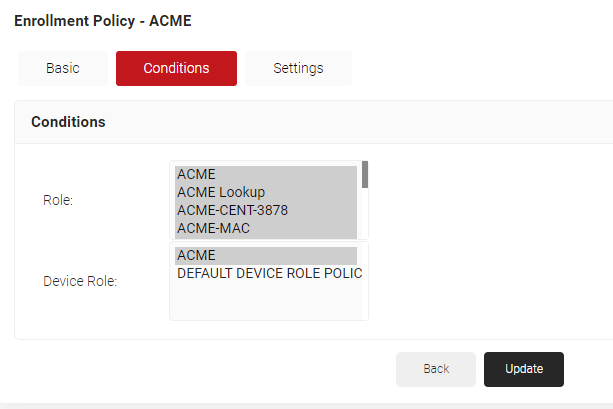
Task: Click the Role list scrollbar thumb
Action: pyautogui.click(x=365, y=175)
